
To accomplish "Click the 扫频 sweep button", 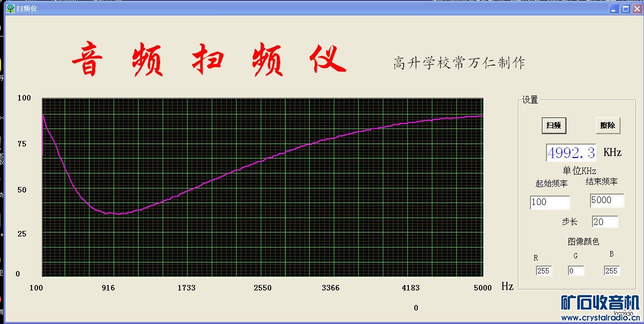I will click(554, 125).
